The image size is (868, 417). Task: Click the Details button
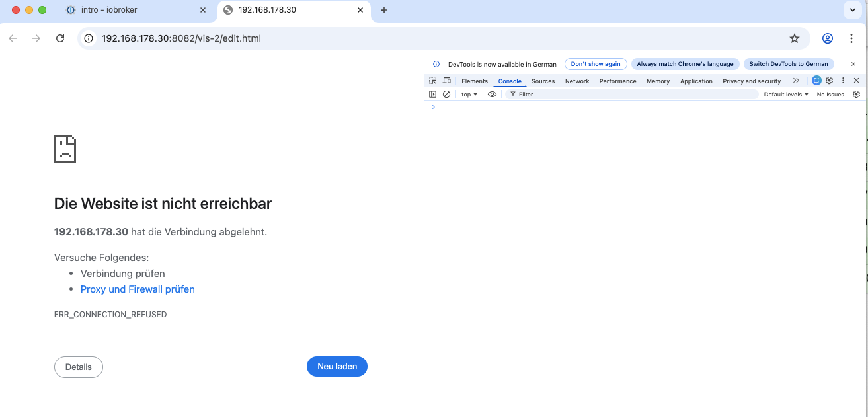79,367
